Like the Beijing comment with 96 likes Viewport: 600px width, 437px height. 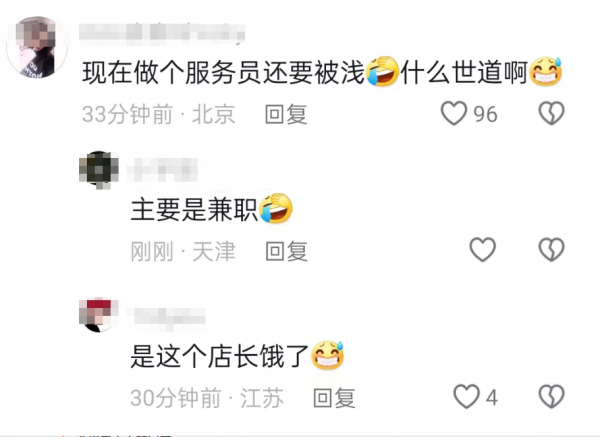(454, 113)
